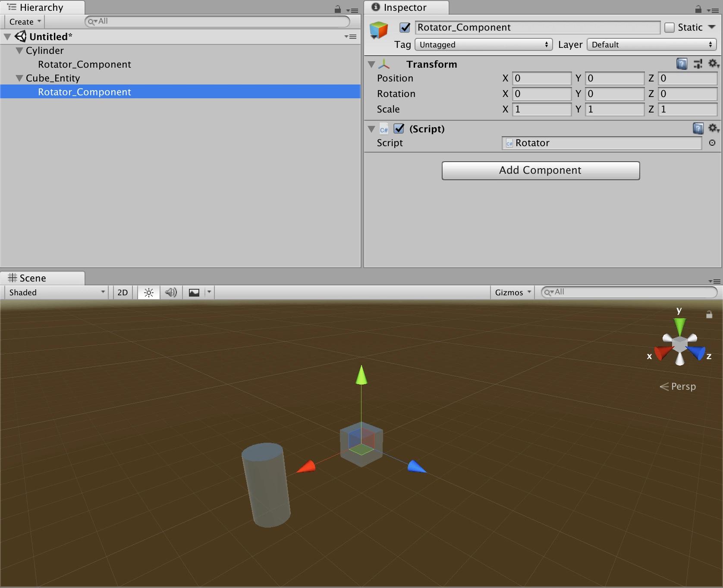Screen dimensions: 723x588
Task: Lock the Inspector panel padlock
Action: click(698, 9)
